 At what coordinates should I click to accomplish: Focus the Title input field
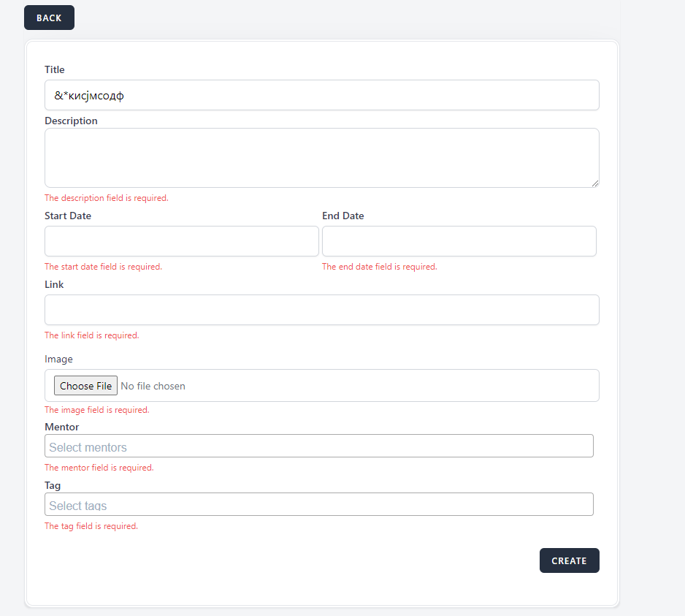pyautogui.click(x=321, y=95)
